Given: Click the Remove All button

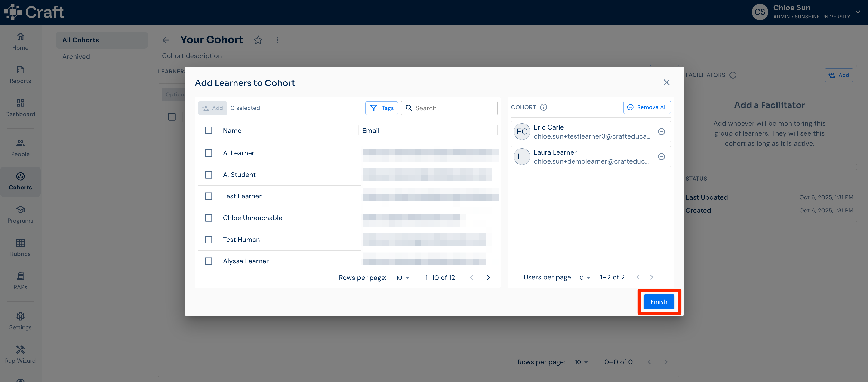Looking at the screenshot, I should coord(647,107).
